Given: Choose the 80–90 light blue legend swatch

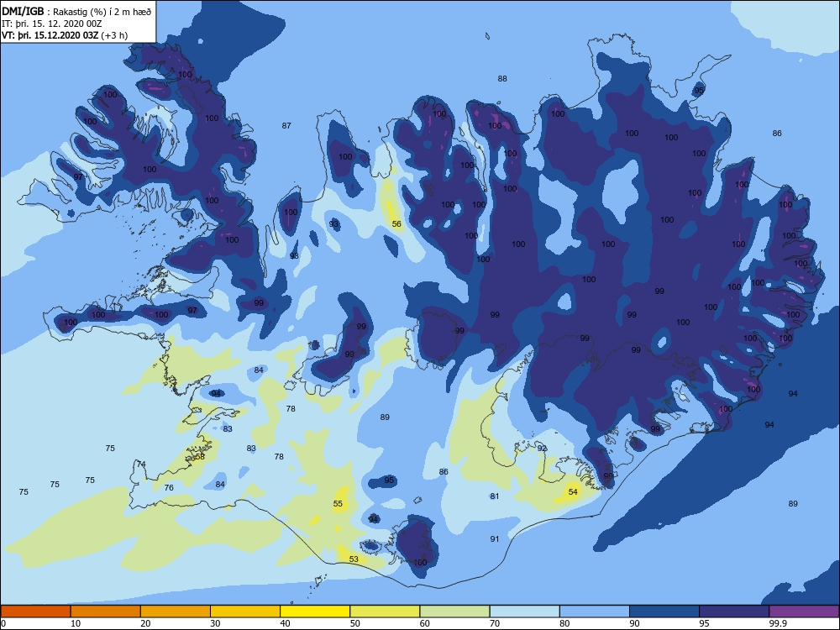Looking at the screenshot, I should tap(595, 612).
